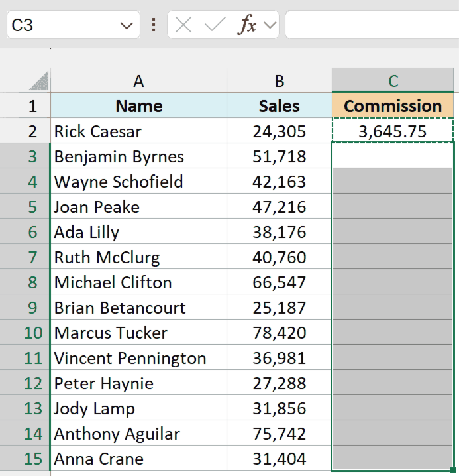Select row 15 header

(x=25, y=458)
